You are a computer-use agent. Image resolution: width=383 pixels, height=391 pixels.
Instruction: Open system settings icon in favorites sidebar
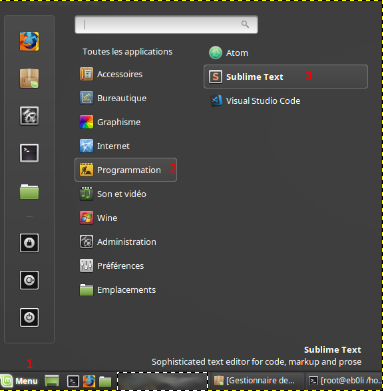29,116
